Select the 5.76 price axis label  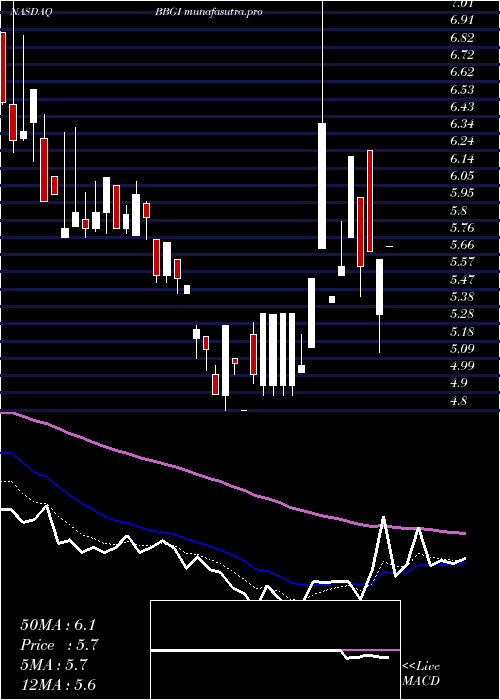pos(462,228)
